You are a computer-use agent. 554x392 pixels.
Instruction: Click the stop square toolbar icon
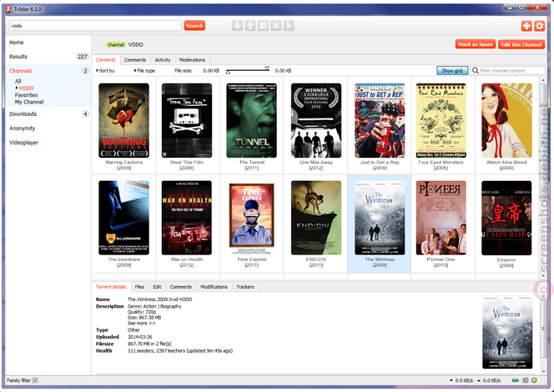coord(263,25)
